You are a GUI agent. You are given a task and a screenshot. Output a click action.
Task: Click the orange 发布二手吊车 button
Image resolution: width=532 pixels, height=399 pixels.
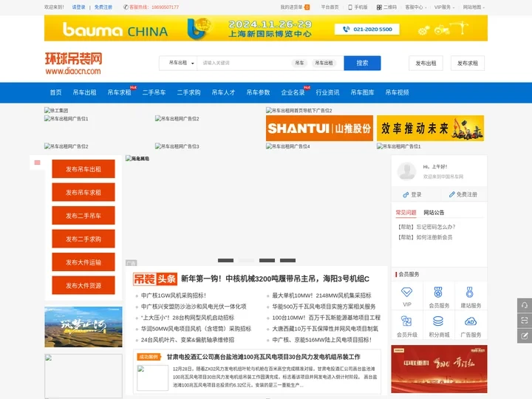pyautogui.click(x=83, y=216)
